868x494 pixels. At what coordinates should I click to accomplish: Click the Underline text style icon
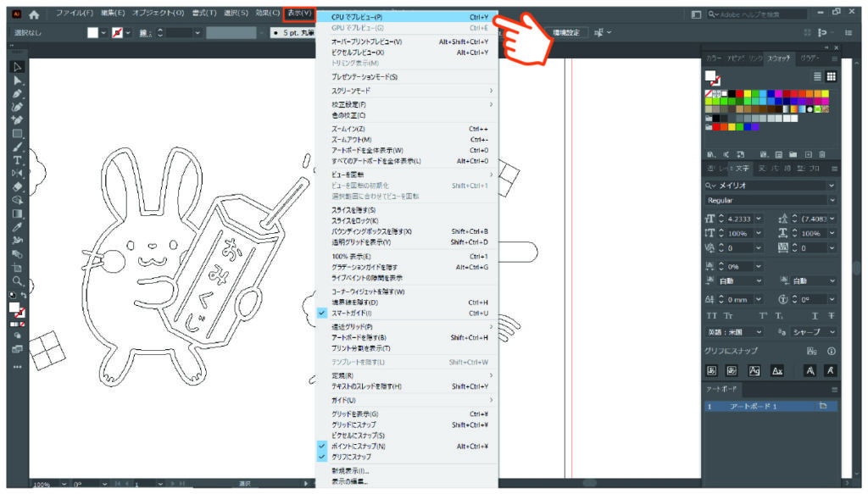click(815, 316)
